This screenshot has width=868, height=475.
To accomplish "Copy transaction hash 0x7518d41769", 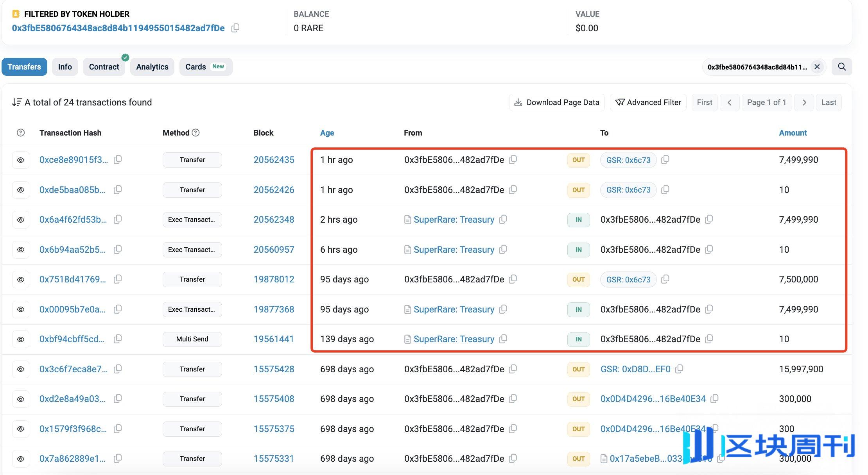I will 118,279.
